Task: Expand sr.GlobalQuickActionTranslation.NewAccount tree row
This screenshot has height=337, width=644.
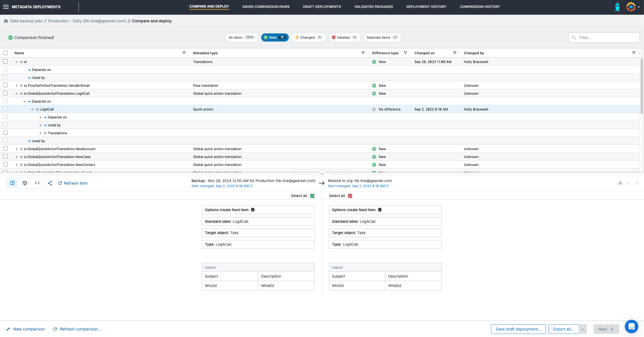Action: pos(17,149)
